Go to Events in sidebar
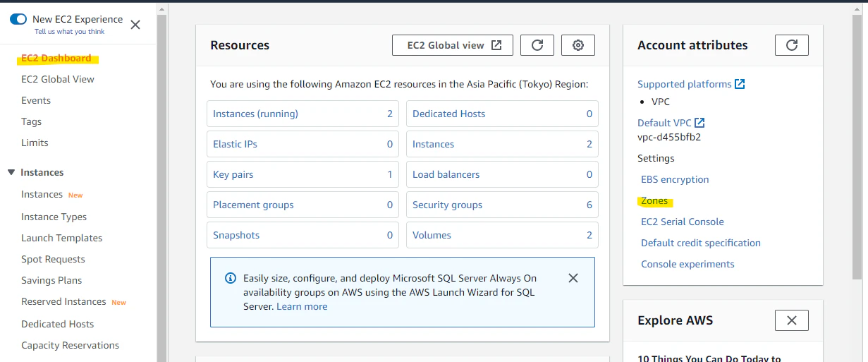Image resolution: width=868 pixels, height=362 pixels. click(36, 100)
